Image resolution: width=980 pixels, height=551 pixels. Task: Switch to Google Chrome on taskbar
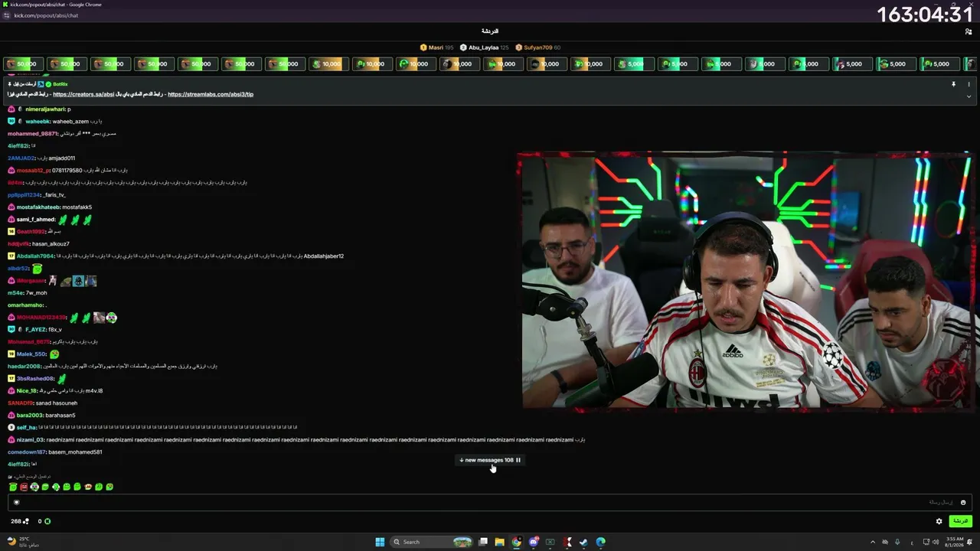coord(517,542)
